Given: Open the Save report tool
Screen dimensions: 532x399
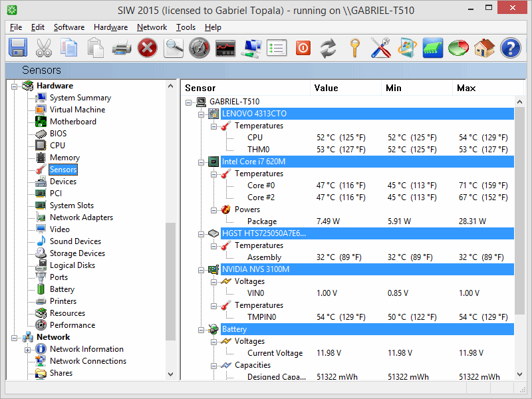Looking at the screenshot, I should pos(18,48).
